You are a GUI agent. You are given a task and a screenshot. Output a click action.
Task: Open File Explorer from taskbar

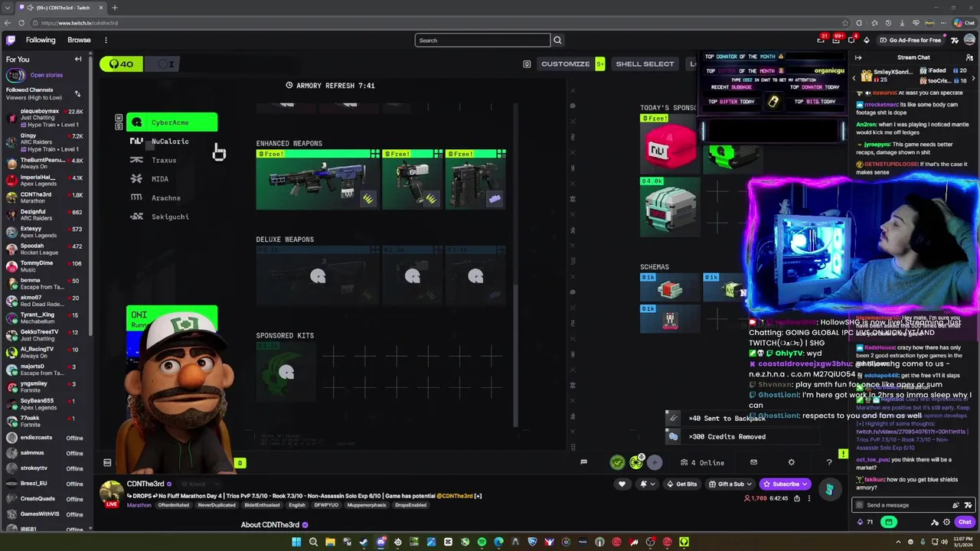pos(330,542)
